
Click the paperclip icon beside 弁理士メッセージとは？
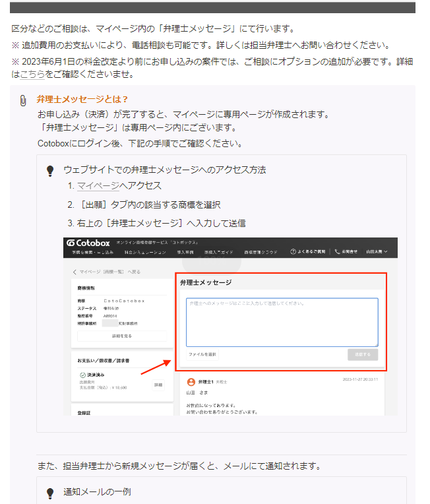tap(24, 100)
